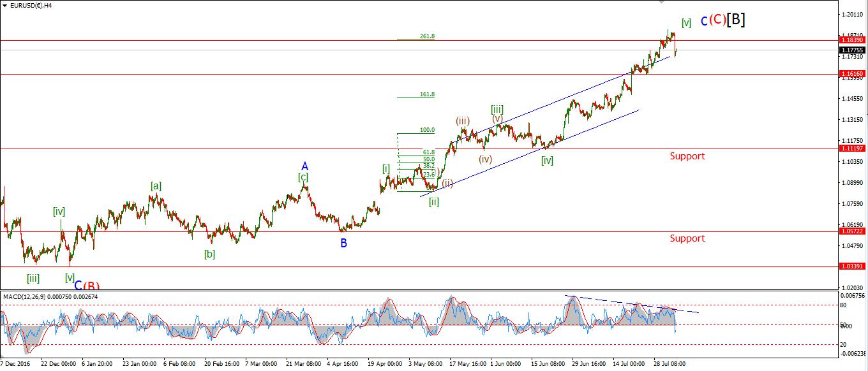Click the green [b] wave label

coord(209,254)
